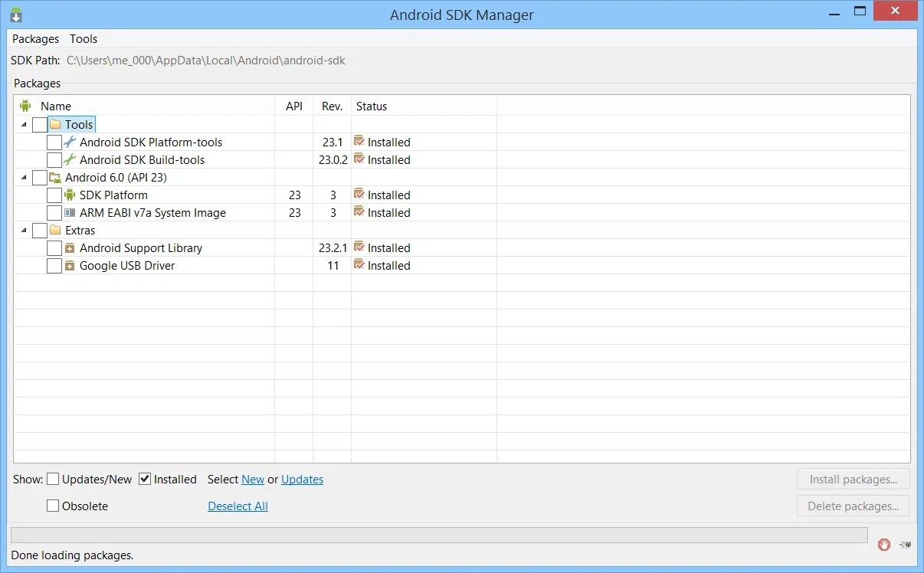Click the package icon beside Android Support Library

pyautogui.click(x=70, y=248)
